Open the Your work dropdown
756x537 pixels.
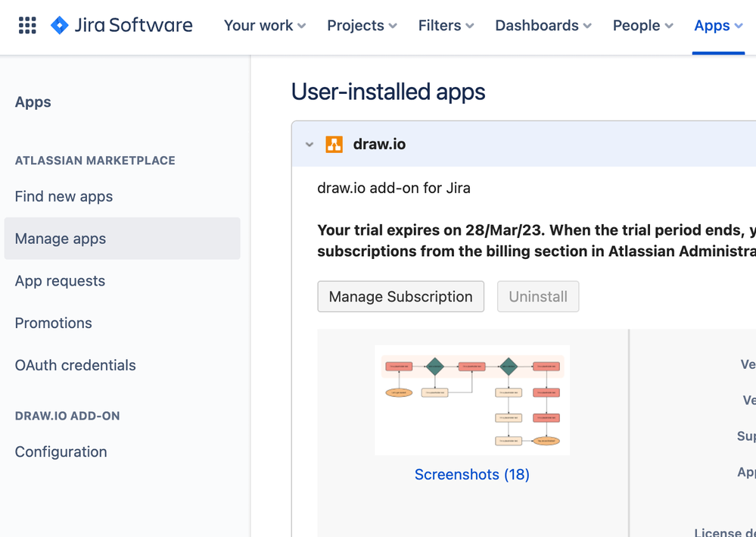click(265, 25)
